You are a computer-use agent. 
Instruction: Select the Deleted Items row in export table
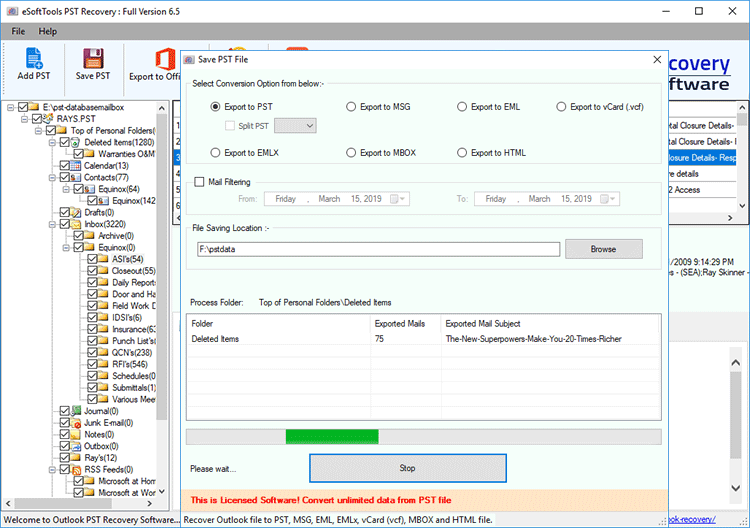click(x=424, y=339)
